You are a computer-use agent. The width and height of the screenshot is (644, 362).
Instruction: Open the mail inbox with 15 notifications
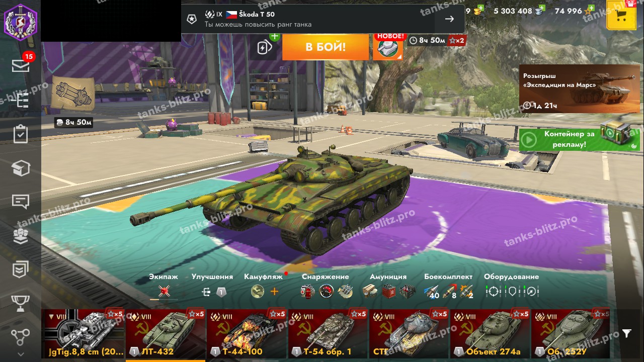[x=21, y=66]
